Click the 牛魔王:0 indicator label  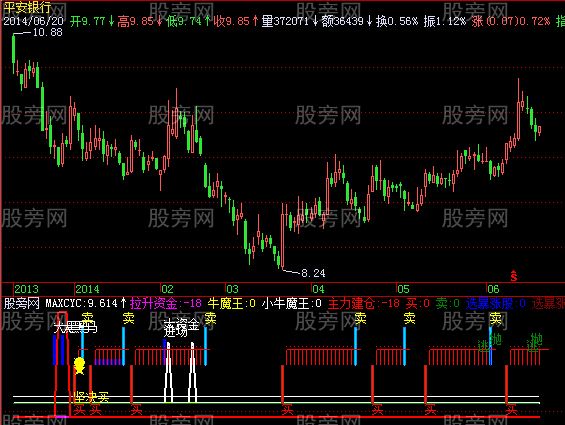(x=231, y=303)
